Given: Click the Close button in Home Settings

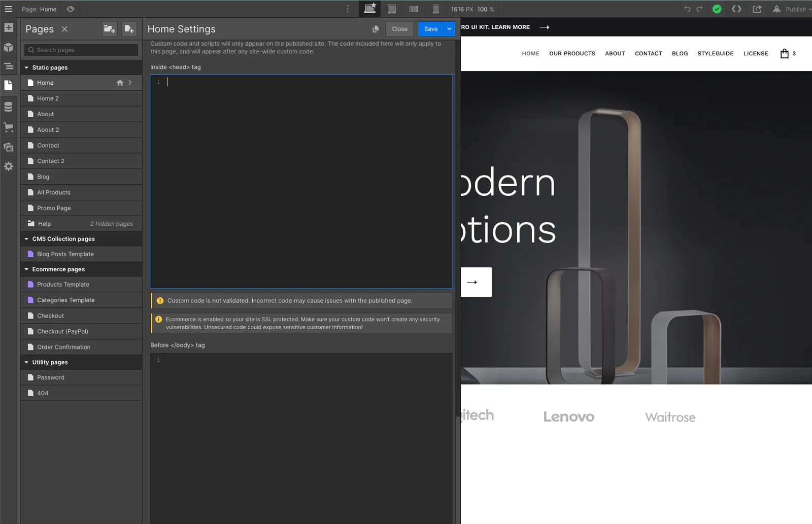Looking at the screenshot, I should pos(399,29).
